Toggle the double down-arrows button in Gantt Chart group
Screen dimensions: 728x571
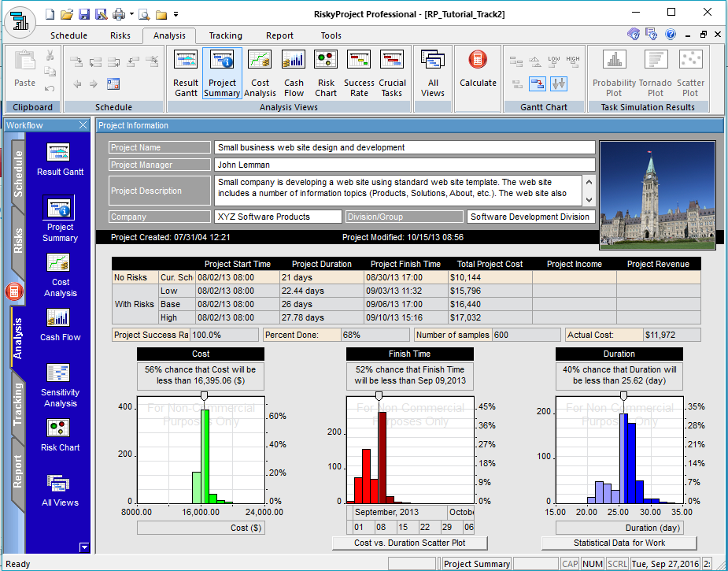click(559, 83)
